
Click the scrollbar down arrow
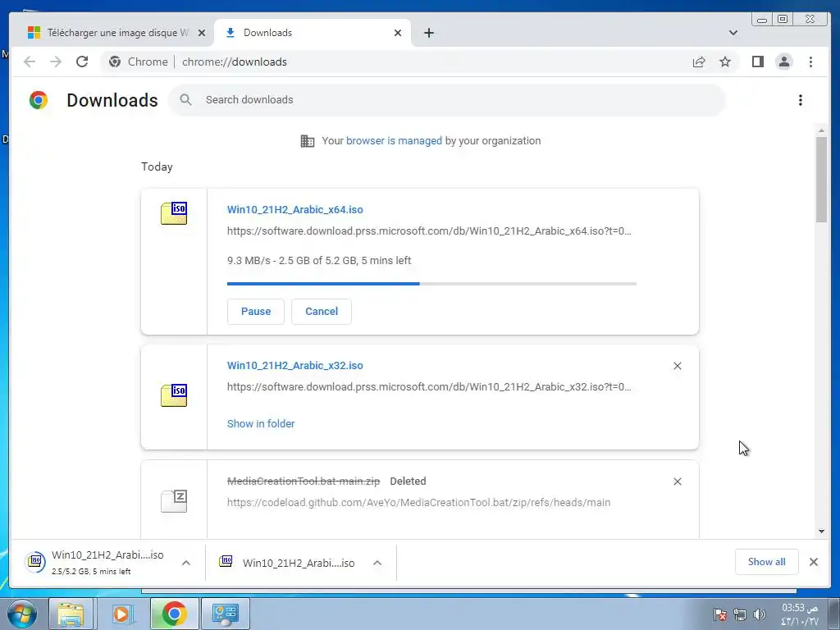point(821,532)
